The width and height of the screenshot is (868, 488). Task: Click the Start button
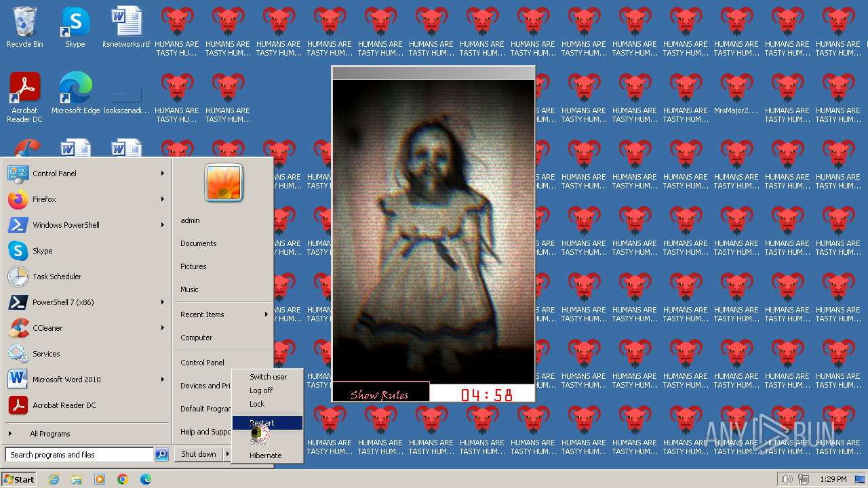(x=19, y=479)
